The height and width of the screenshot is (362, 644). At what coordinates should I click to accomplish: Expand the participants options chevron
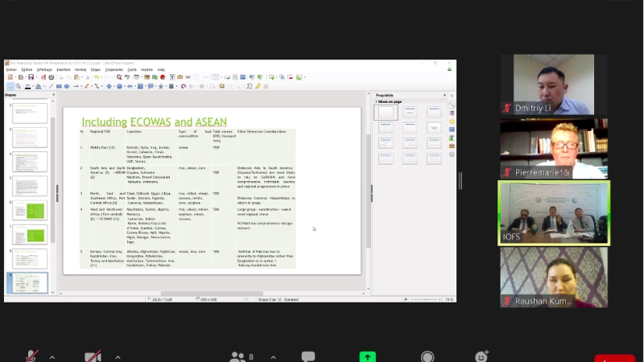click(272, 356)
